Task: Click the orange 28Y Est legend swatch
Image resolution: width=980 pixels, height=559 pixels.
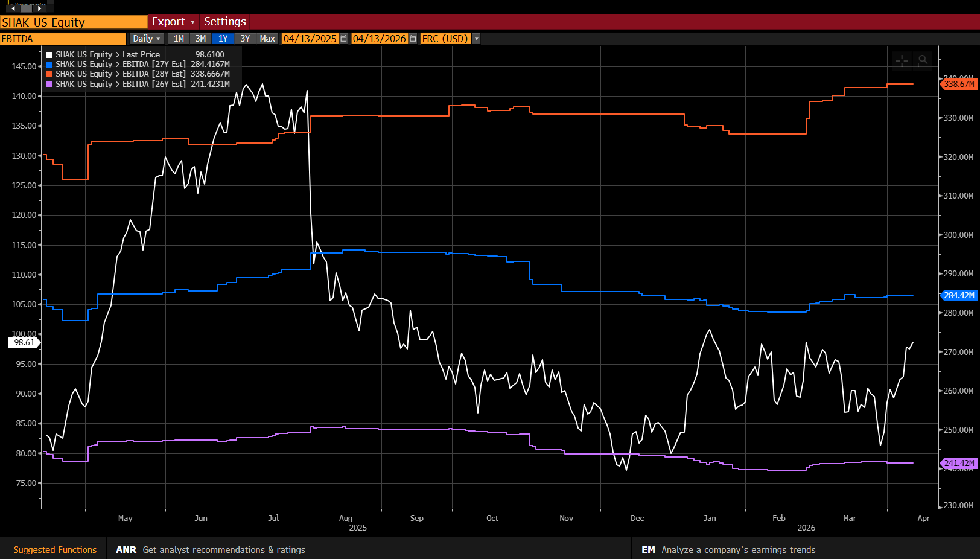Action: (x=49, y=74)
